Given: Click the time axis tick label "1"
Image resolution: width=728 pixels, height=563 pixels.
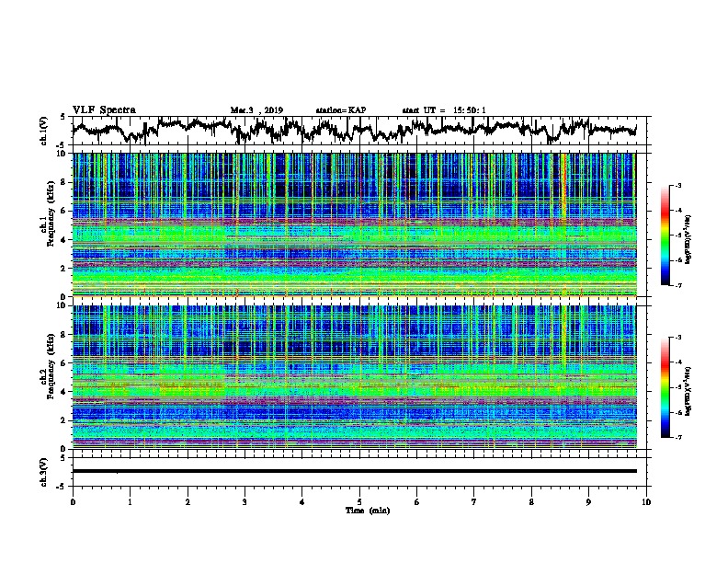Looking at the screenshot, I should [x=130, y=502].
